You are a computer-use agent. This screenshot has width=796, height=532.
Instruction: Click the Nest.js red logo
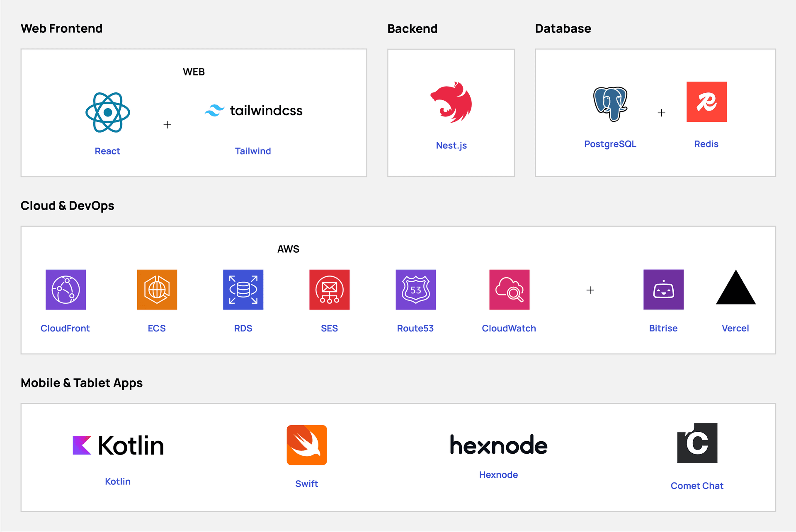click(451, 102)
